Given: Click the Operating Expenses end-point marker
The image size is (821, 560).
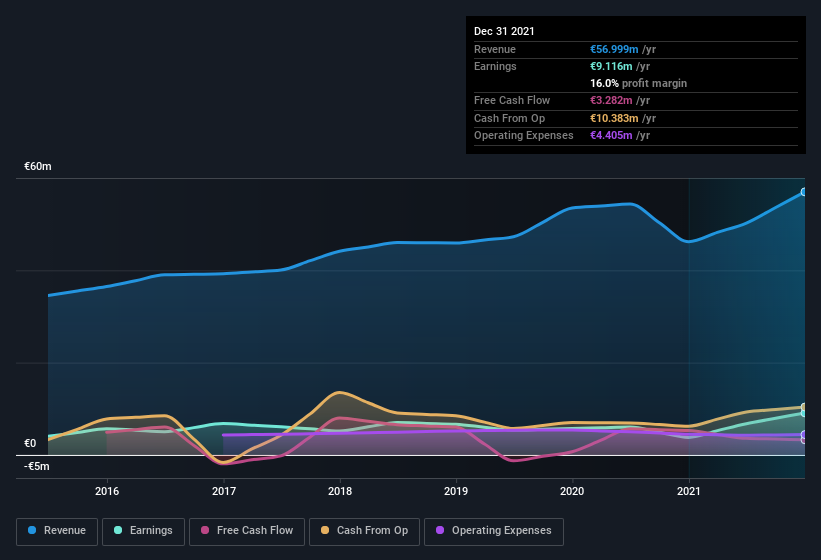Looking at the screenshot, I should 804,434.
